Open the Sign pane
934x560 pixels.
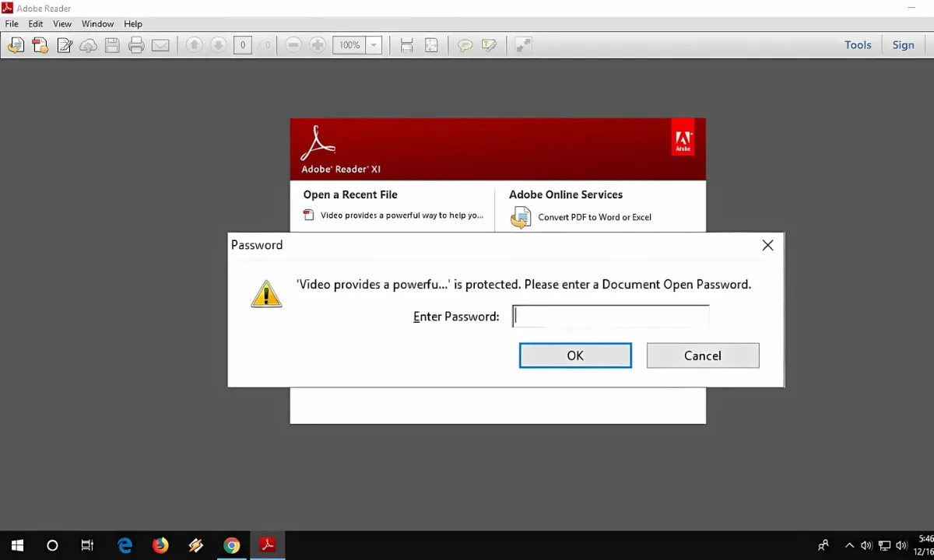point(903,45)
